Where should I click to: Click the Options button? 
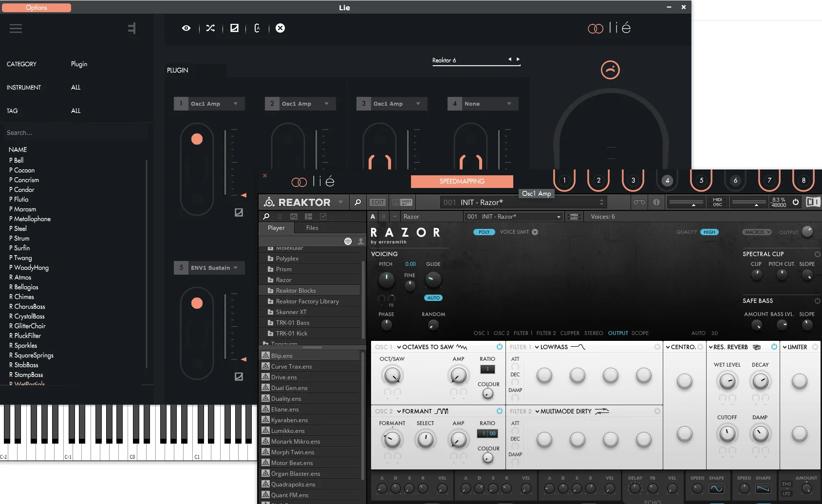pos(37,8)
